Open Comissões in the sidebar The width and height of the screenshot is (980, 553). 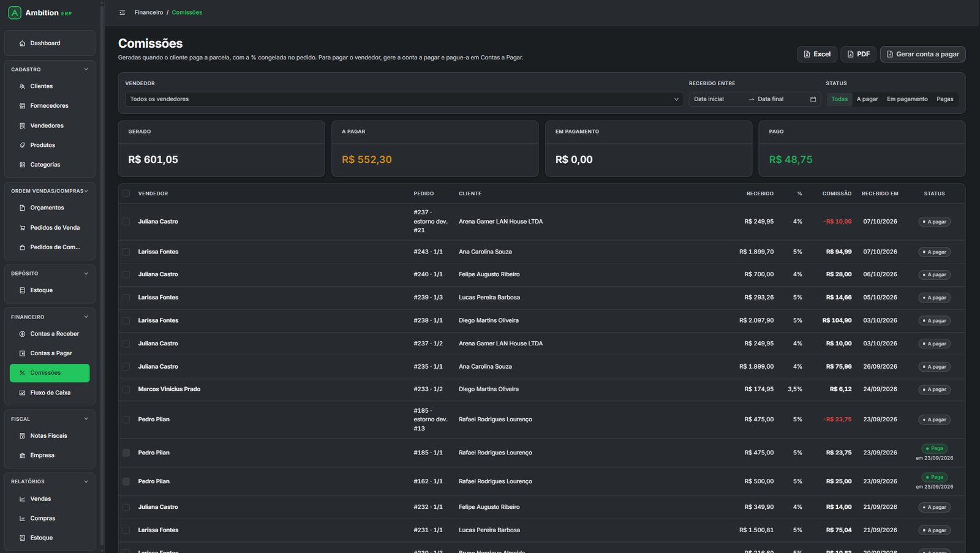coord(50,373)
